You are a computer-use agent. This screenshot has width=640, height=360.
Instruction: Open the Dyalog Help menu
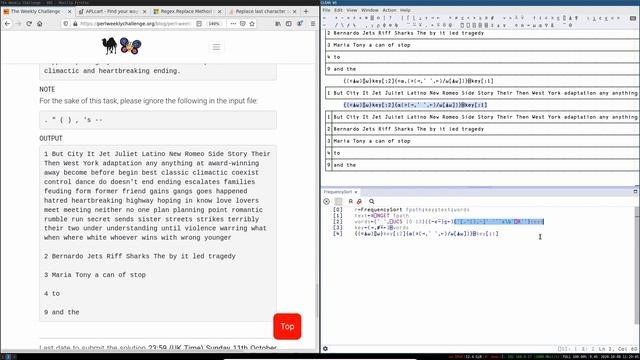click(x=405, y=10)
